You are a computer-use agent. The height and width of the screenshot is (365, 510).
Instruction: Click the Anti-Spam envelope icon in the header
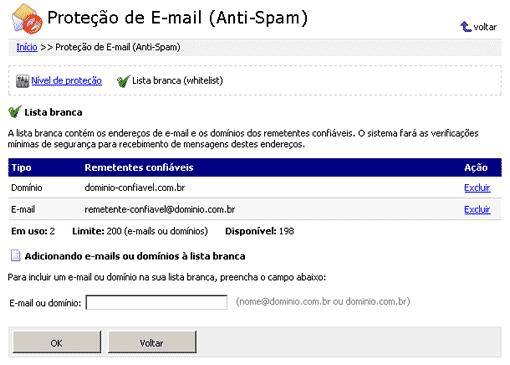[27, 19]
